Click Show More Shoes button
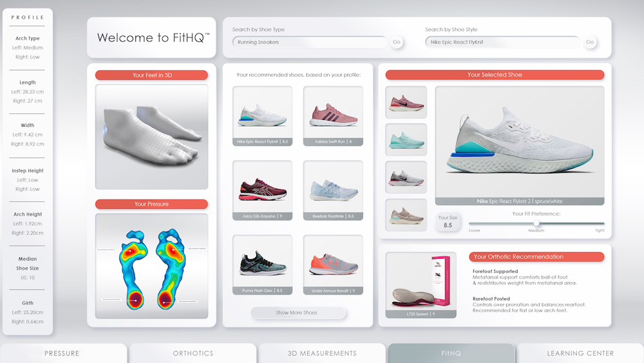Viewport: 644px width, 363px height. (298, 313)
